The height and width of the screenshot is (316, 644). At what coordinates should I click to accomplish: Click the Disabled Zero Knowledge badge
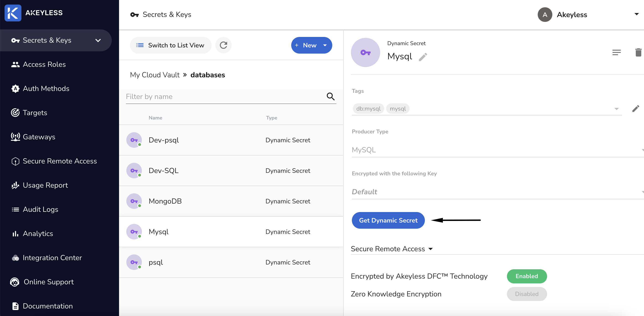[527, 294]
